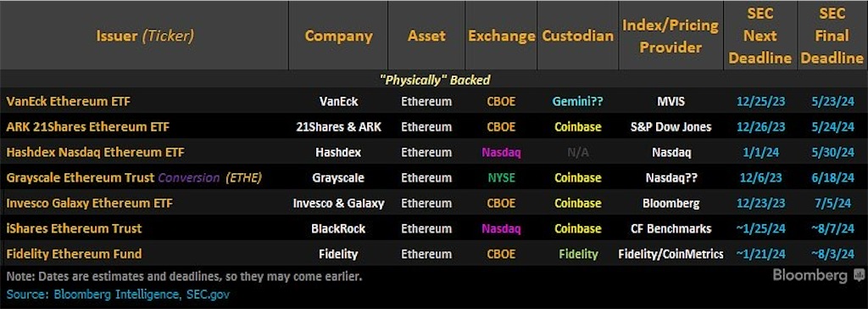Click the CF Benchmarks provider cell
The width and height of the screenshot is (868, 309).
click(x=671, y=228)
